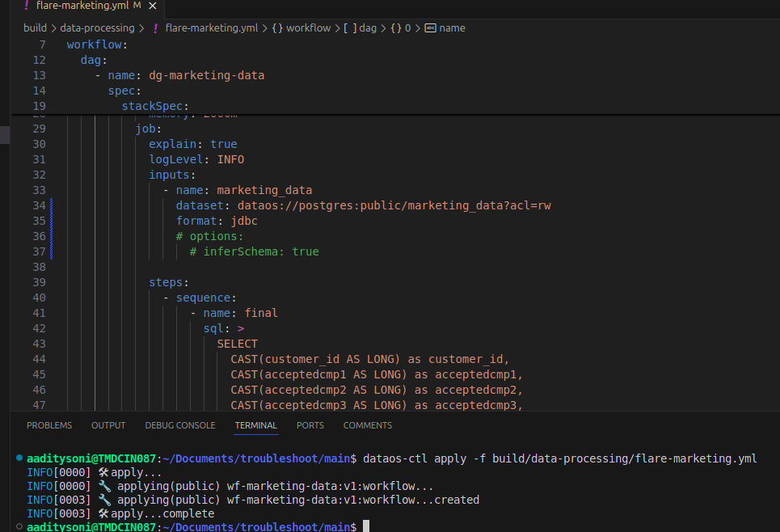Click the braces icon before 0 breadcrumb

pos(396,28)
